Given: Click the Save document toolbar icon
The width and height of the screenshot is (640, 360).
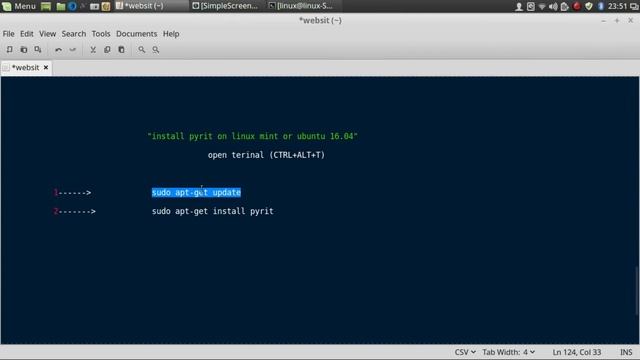Looking at the screenshot, I should [x=38, y=49].
